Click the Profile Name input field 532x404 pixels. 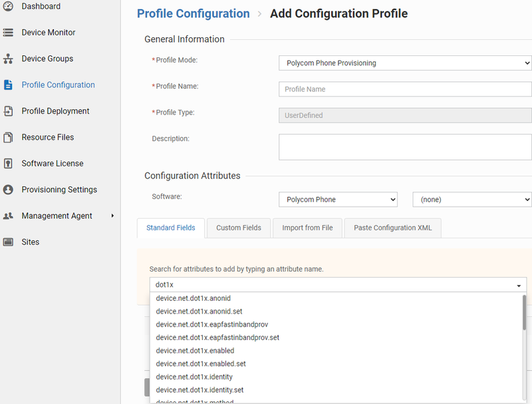(405, 89)
